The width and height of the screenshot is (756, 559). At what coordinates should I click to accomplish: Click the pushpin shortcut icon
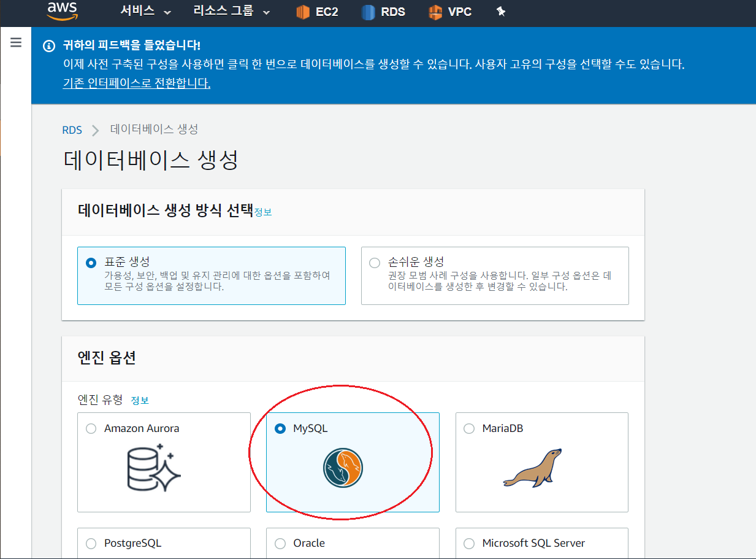pyautogui.click(x=501, y=12)
